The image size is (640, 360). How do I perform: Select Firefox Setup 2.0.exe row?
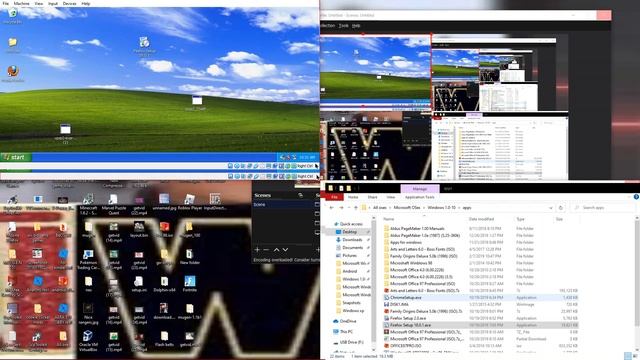pos(480,318)
